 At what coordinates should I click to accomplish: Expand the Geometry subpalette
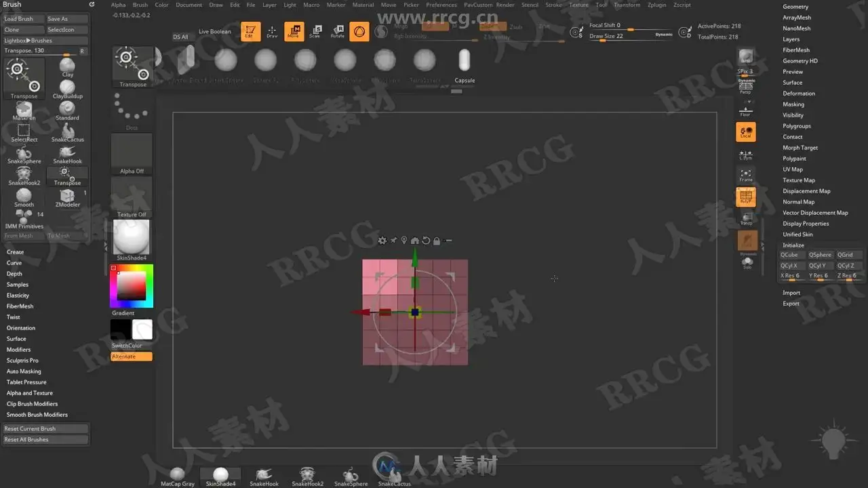click(x=795, y=7)
